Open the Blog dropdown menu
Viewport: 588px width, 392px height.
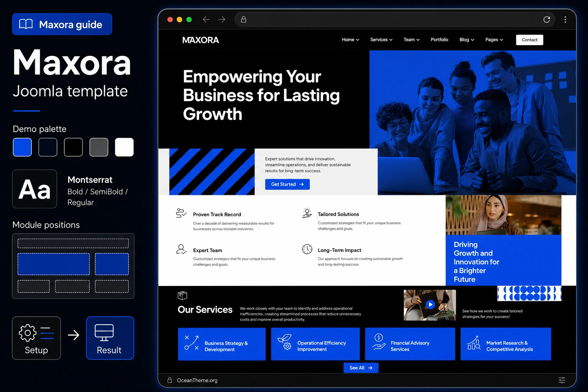[x=467, y=40]
